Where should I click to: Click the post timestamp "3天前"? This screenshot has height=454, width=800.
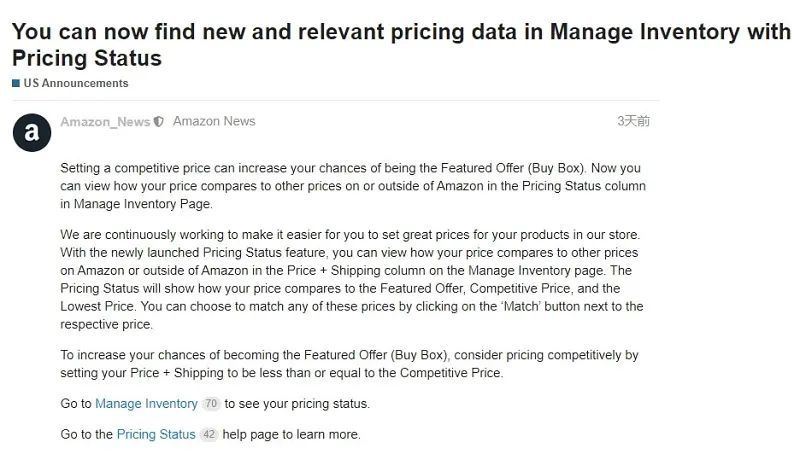point(633,121)
